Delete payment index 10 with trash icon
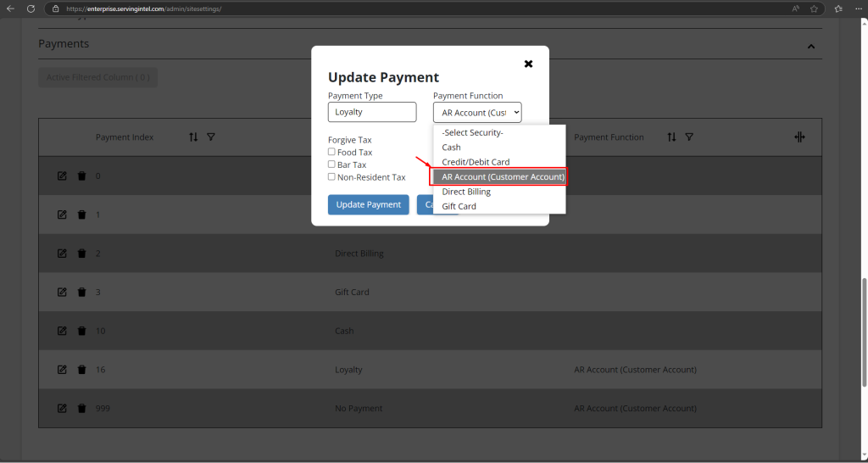The width and height of the screenshot is (868, 463). [82, 331]
